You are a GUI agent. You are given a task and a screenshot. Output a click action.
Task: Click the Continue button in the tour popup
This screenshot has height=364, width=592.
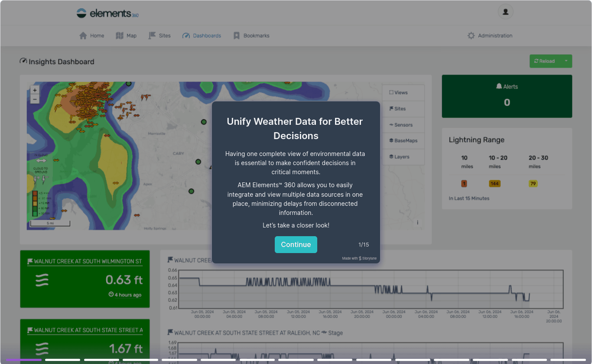[x=296, y=244]
